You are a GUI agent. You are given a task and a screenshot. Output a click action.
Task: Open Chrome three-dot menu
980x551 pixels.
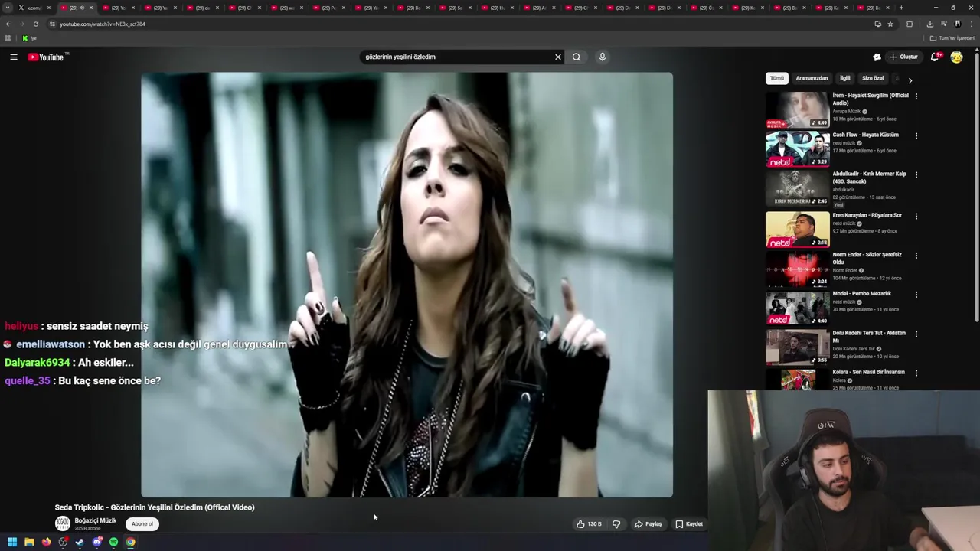pos(971,24)
